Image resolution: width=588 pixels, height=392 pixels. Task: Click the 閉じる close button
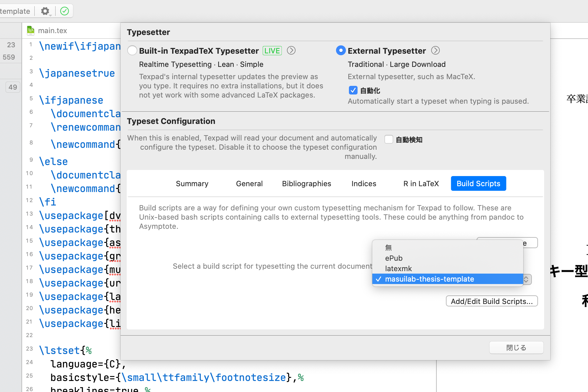tap(516, 348)
